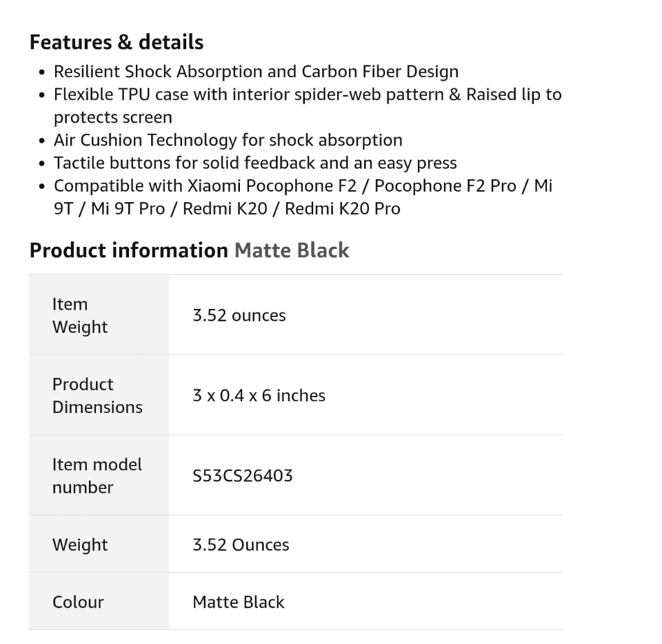
Task: Select the 'Air Cushion Technology' feature bullet
Action: pyautogui.click(x=228, y=140)
